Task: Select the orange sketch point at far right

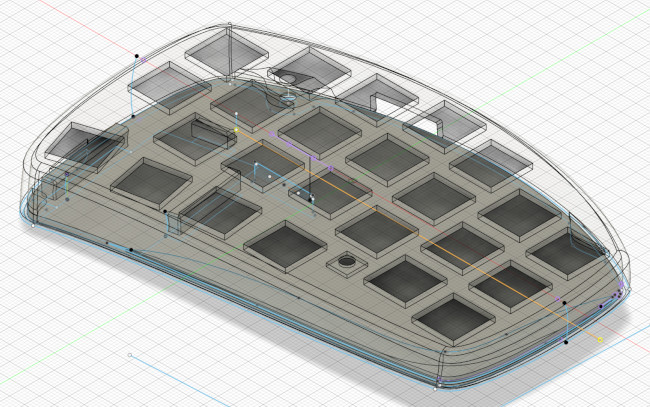Action: [x=600, y=339]
